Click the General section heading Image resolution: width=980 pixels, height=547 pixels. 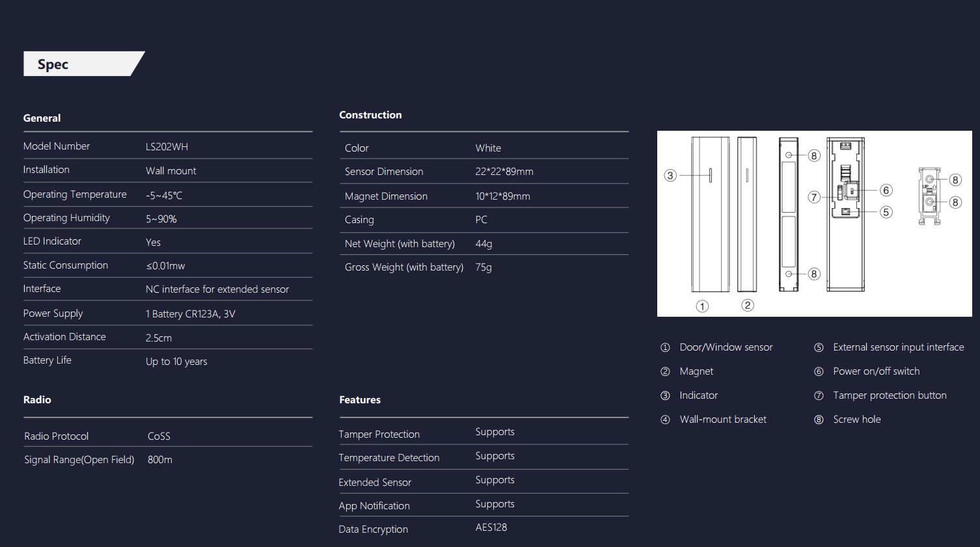click(x=42, y=118)
